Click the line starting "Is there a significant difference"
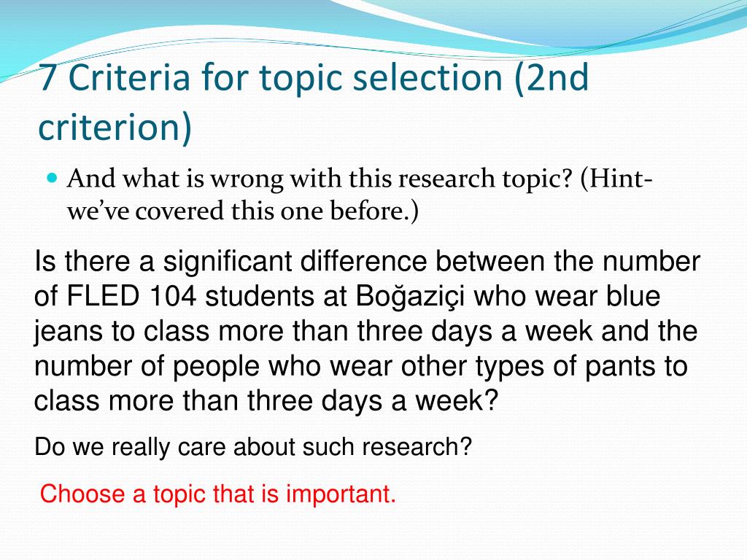 click(x=368, y=262)
